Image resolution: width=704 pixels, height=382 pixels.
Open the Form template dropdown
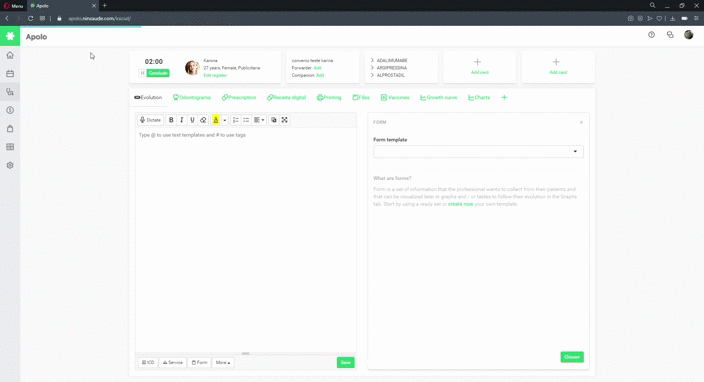click(x=478, y=151)
